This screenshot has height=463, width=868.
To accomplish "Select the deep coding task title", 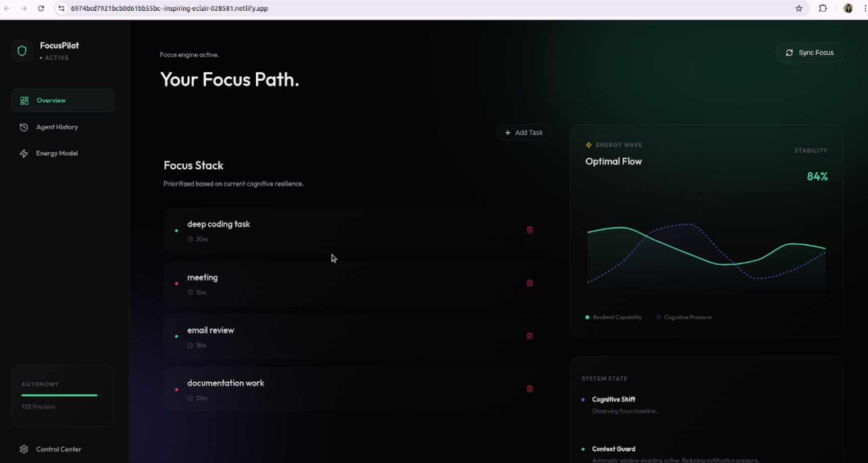I will 219,224.
